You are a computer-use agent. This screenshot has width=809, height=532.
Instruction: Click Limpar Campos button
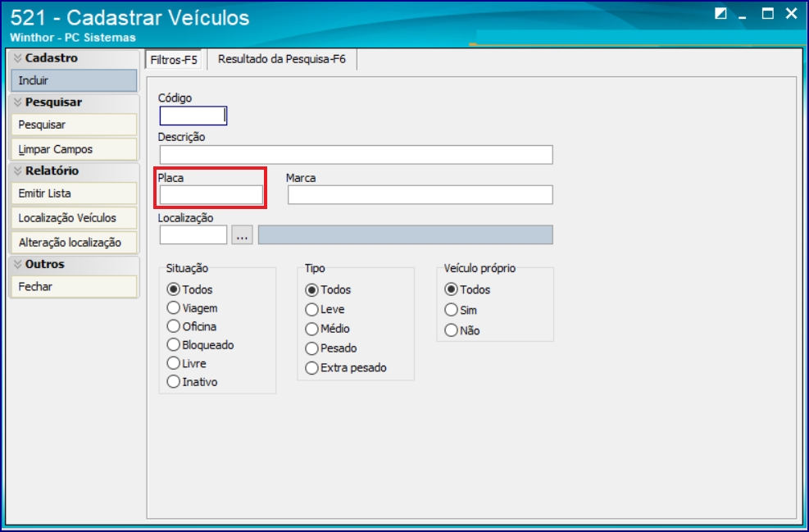[75, 150]
